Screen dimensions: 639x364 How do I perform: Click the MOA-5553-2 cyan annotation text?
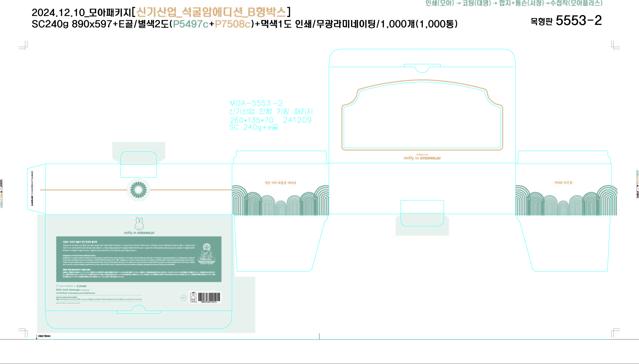256,103
